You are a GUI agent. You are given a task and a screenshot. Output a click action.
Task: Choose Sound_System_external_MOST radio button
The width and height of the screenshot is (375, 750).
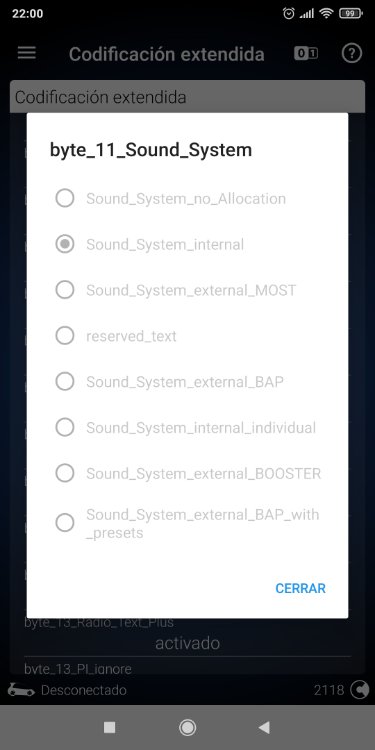tap(188, 290)
